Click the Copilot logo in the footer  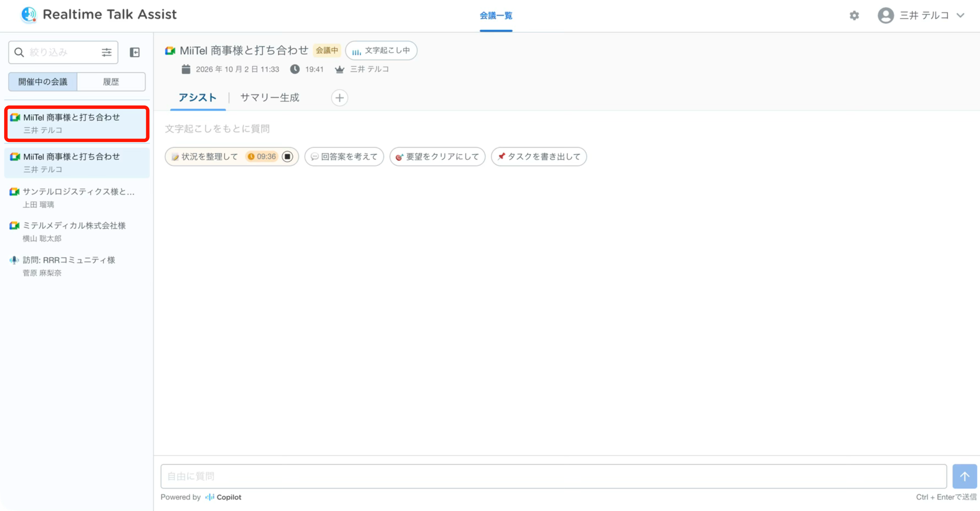(223, 497)
